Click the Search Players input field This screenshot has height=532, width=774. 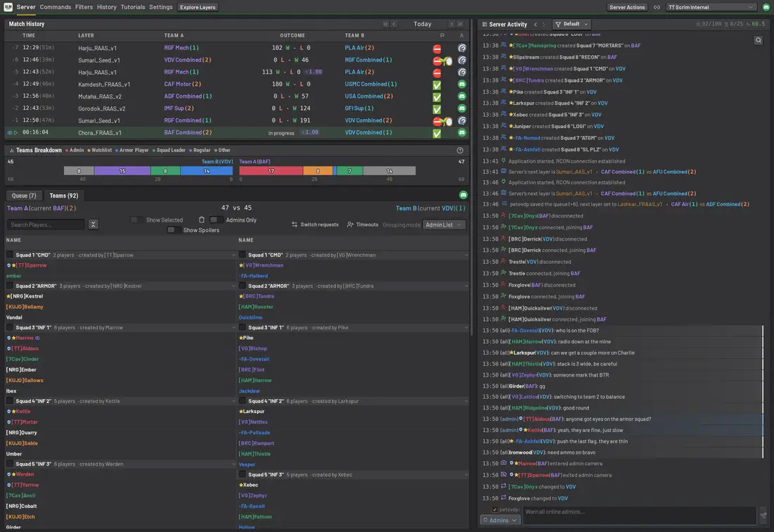[x=46, y=224]
